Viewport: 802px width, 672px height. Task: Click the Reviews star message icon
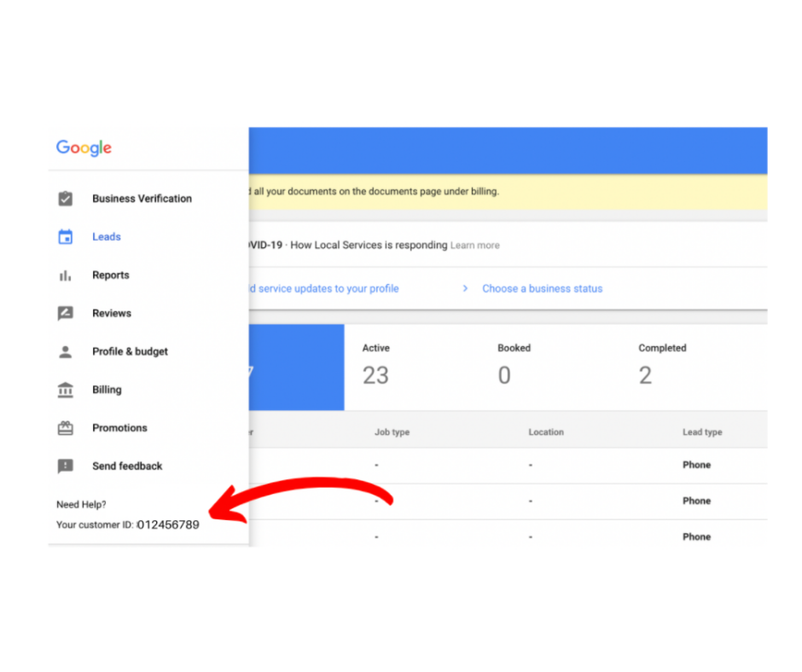66,314
